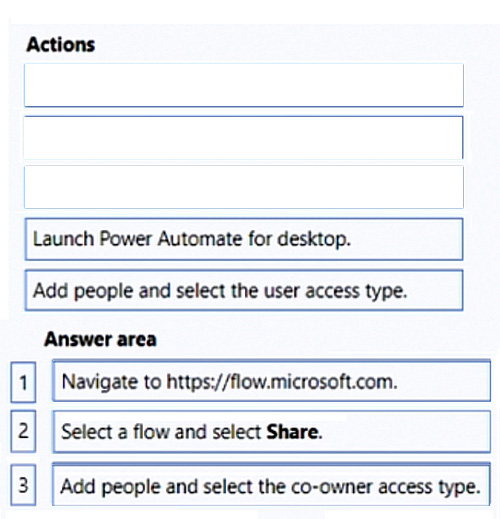Click the bold word Share
The image size is (500, 519).
[292, 432]
